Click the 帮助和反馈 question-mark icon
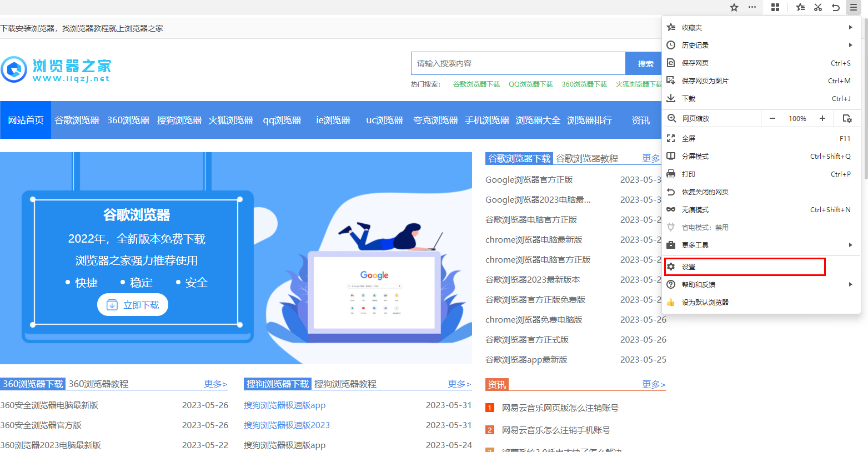The image size is (868, 452). coord(671,284)
